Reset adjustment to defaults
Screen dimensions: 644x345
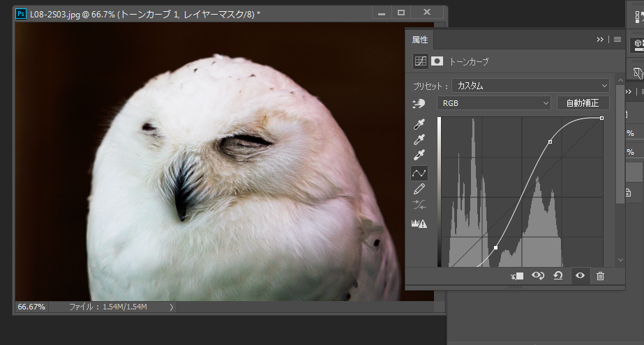pos(558,276)
